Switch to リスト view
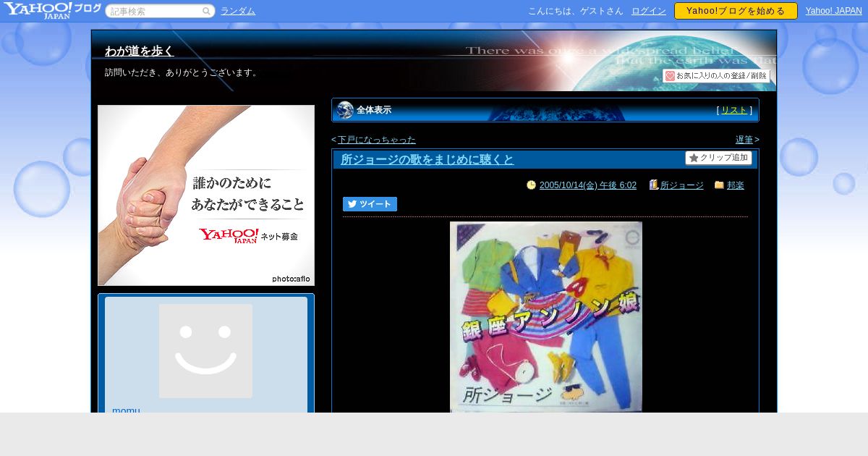The image size is (868, 456). (x=733, y=110)
